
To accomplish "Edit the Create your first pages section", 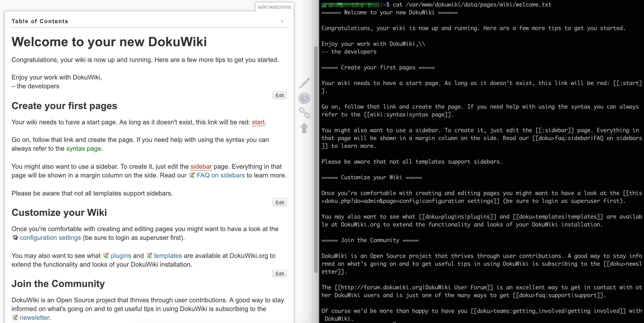I will (279, 202).
